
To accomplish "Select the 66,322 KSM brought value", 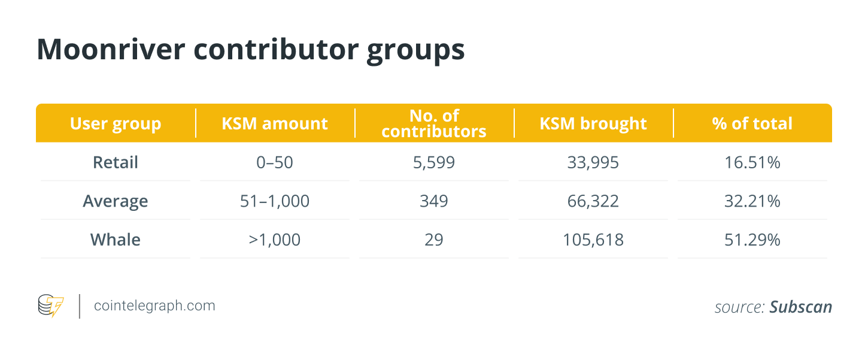I will (x=593, y=201).
